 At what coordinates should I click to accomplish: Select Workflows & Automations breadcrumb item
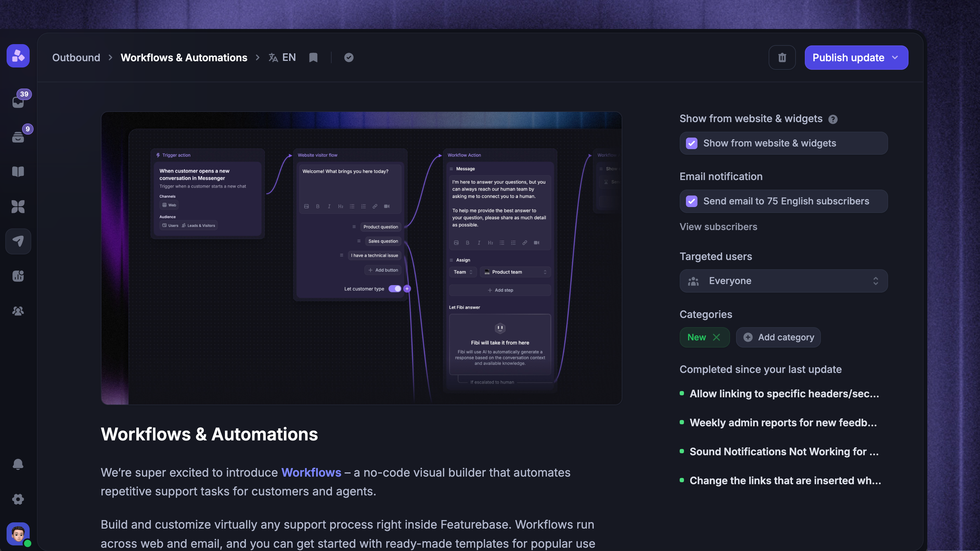click(x=184, y=57)
